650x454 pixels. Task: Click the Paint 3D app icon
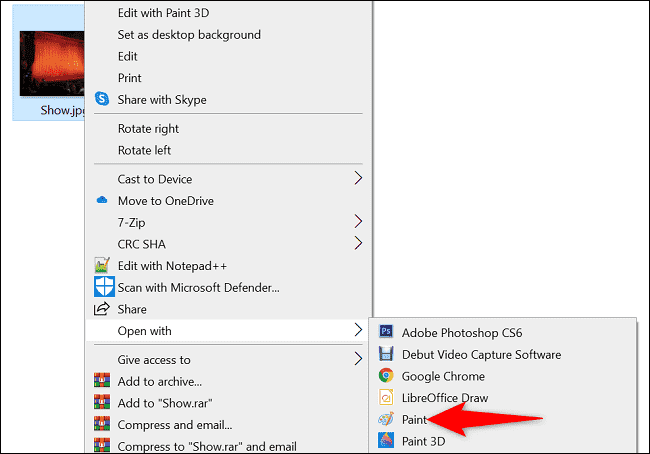tap(385, 441)
